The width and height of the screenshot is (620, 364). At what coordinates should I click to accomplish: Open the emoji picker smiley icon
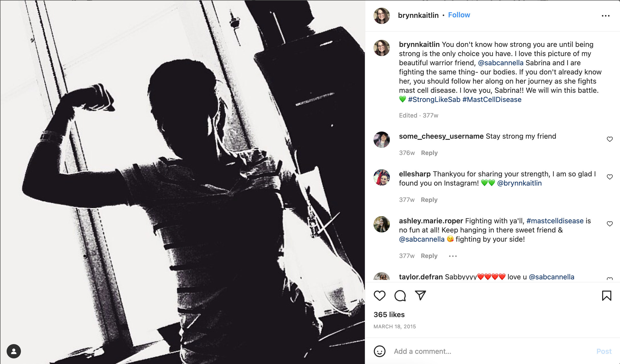(x=379, y=351)
